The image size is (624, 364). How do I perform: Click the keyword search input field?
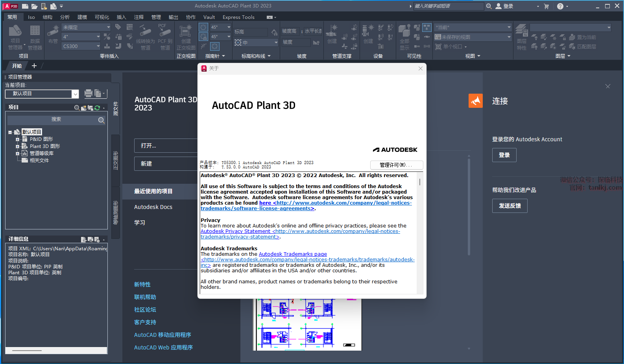pyautogui.click(x=449, y=6)
